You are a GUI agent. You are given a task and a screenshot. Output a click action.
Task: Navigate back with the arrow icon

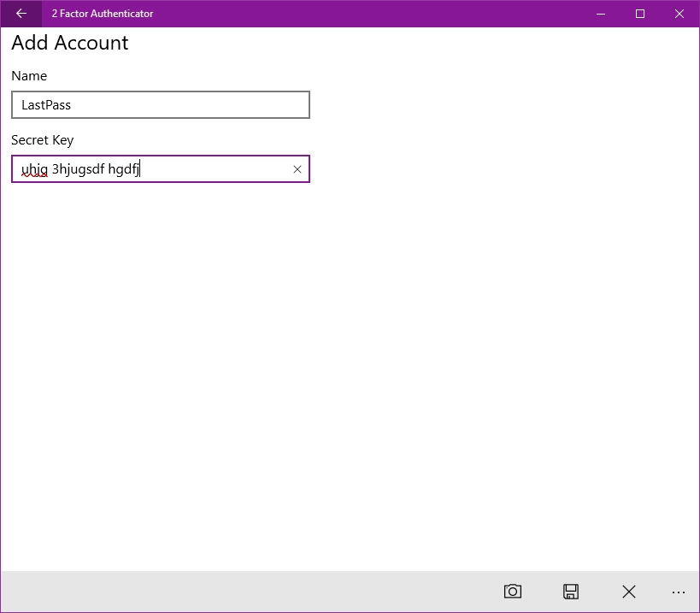21,14
